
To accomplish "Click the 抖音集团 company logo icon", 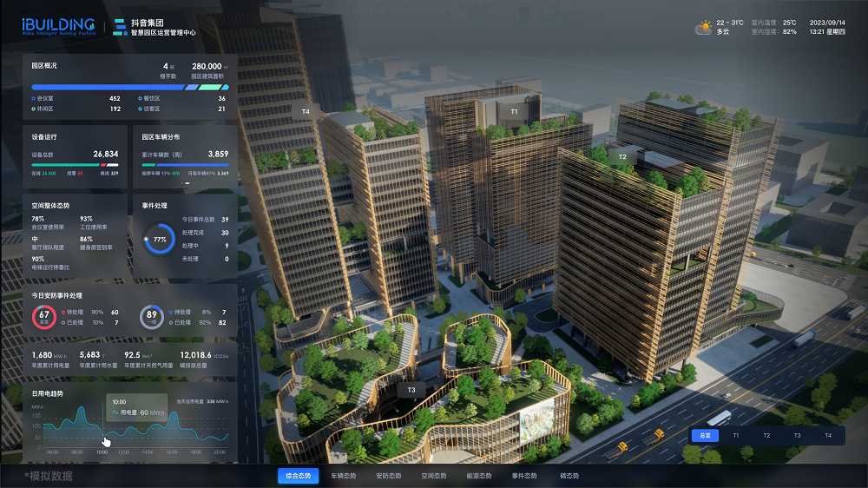I will tap(120, 27).
